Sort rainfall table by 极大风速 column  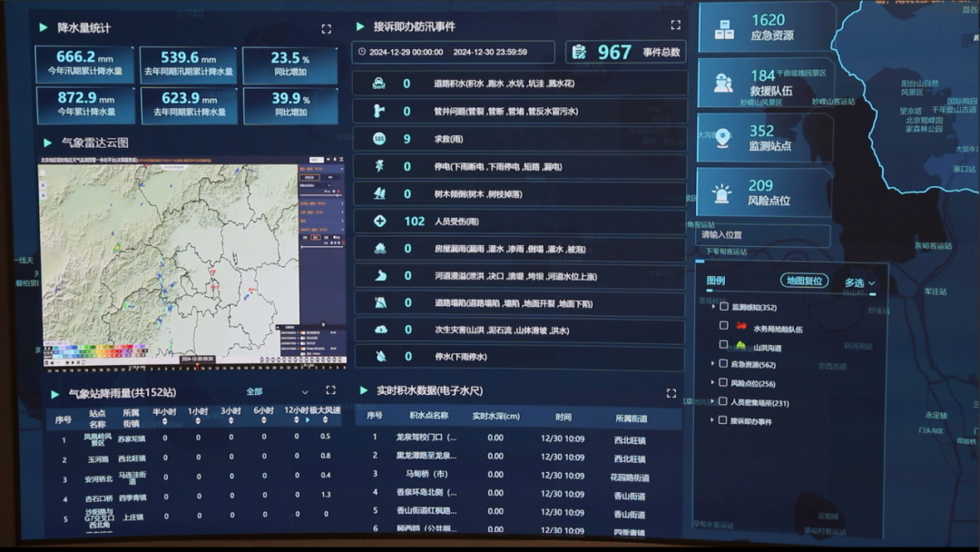click(x=325, y=420)
